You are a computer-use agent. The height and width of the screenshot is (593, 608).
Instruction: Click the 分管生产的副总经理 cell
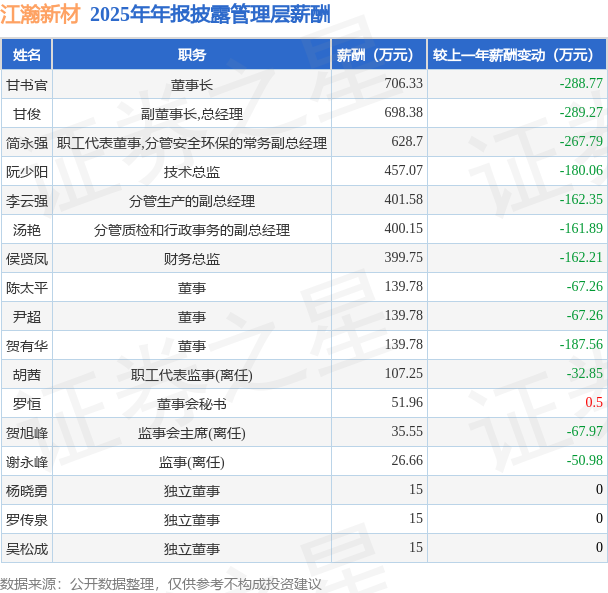point(192,201)
